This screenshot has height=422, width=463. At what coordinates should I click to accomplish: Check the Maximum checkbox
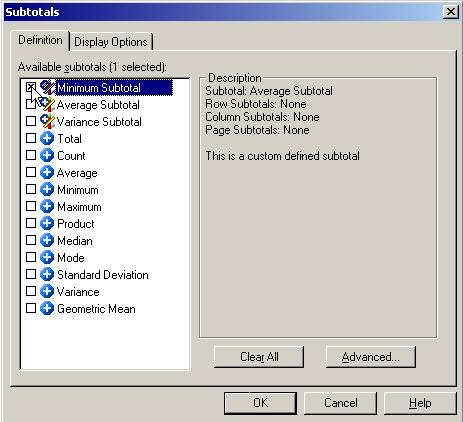[31, 206]
